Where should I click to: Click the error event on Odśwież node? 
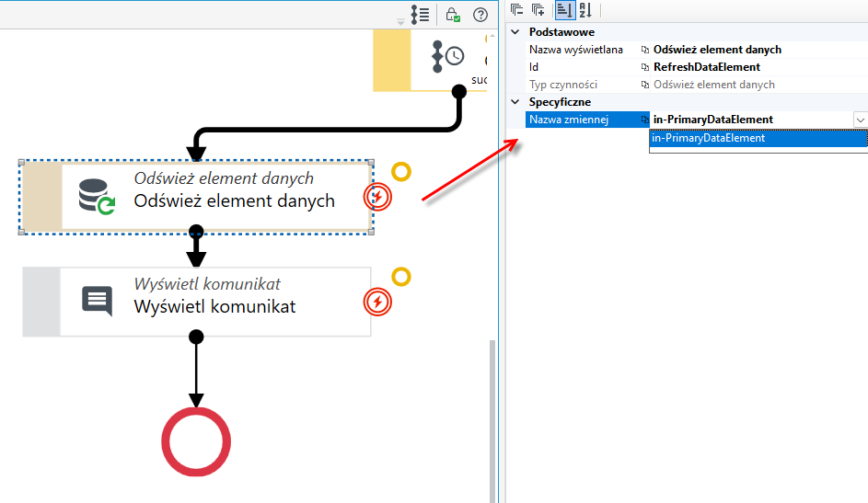point(377,197)
